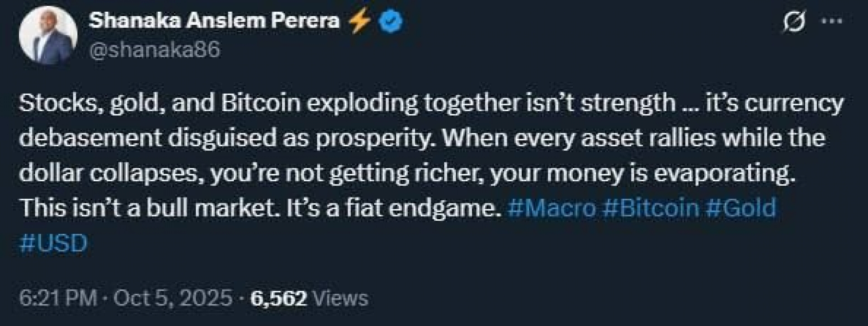Viewport: 868px width, 326px height.
Task: Open the three-dot more options menu
Action: (831, 21)
